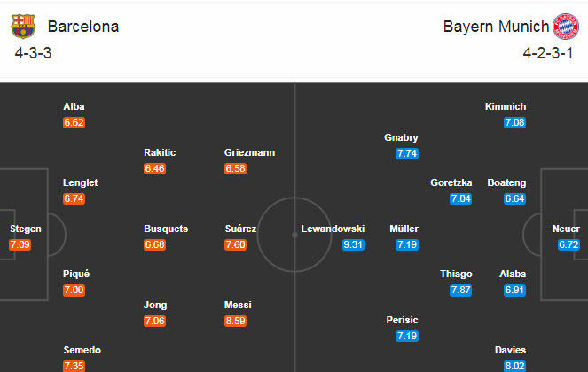The width and height of the screenshot is (588, 372).
Task: Click Barcelona's 4-3-3 formation label
Action: point(34,53)
